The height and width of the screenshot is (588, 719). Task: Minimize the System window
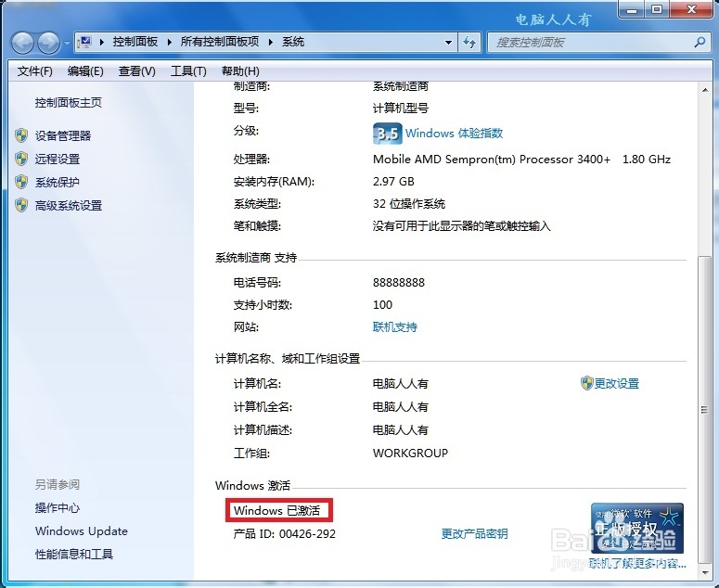[632, 9]
